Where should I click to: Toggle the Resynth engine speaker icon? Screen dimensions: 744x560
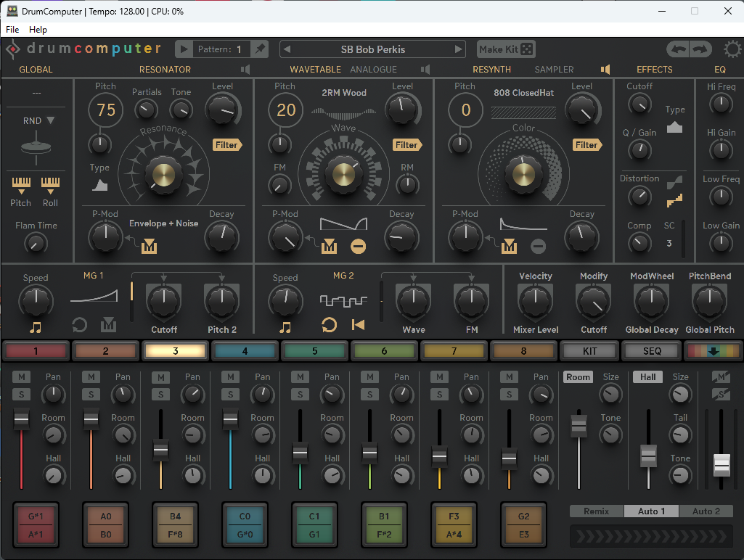tap(605, 70)
